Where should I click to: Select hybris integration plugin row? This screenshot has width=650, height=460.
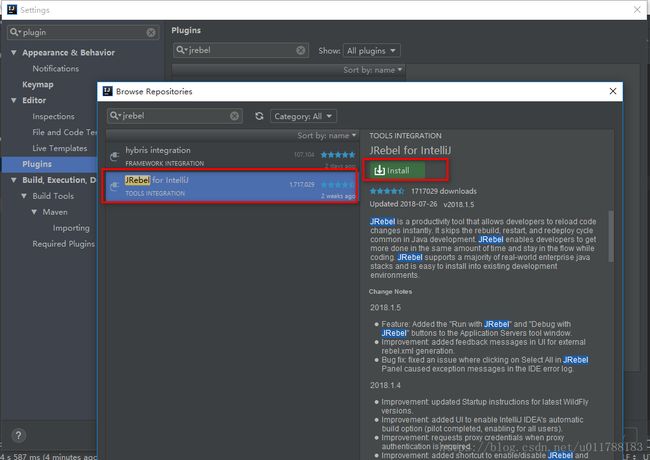(x=231, y=156)
